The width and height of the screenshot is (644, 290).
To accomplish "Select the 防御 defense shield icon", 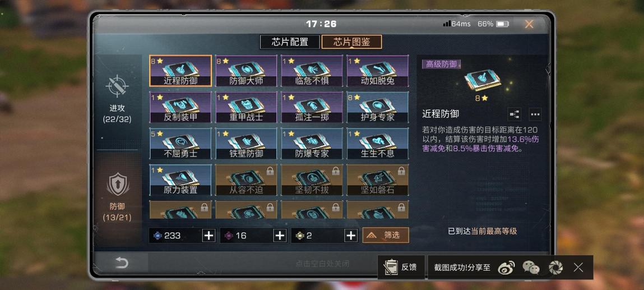I will (x=118, y=185).
